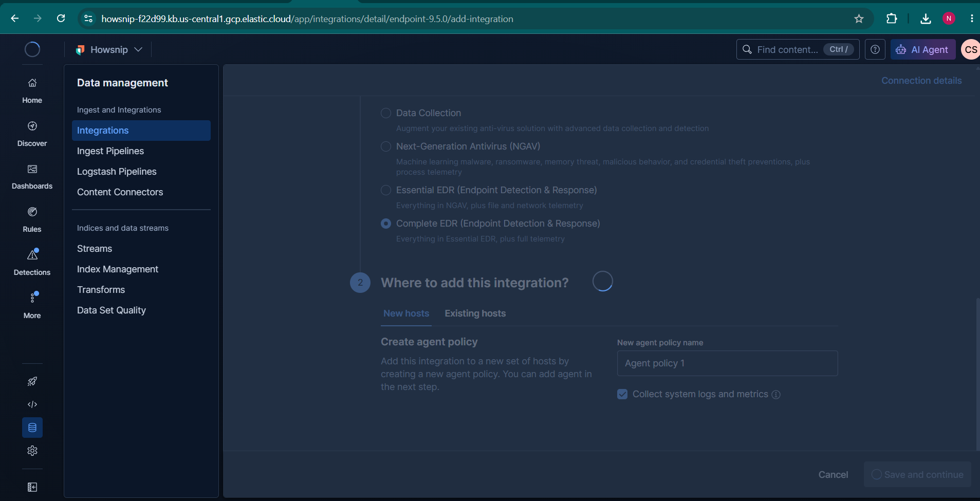
Task: Click the 'Create agent policy' heading
Action: pos(429,342)
